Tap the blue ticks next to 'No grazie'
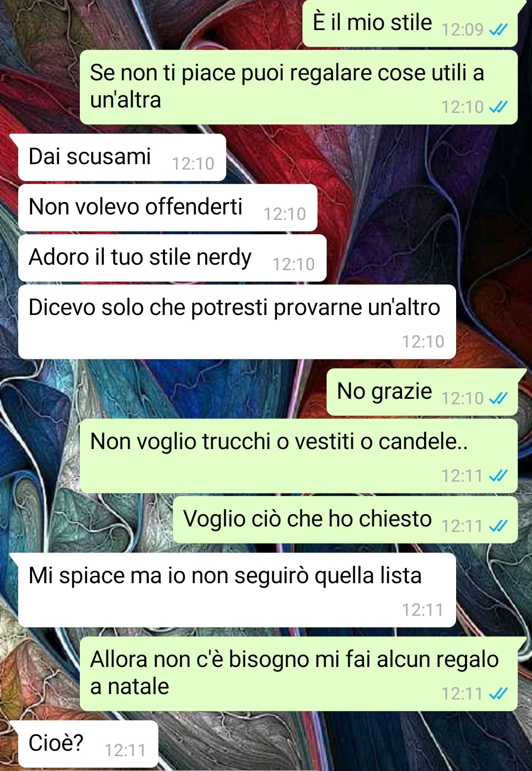The image size is (532, 771). (498, 398)
